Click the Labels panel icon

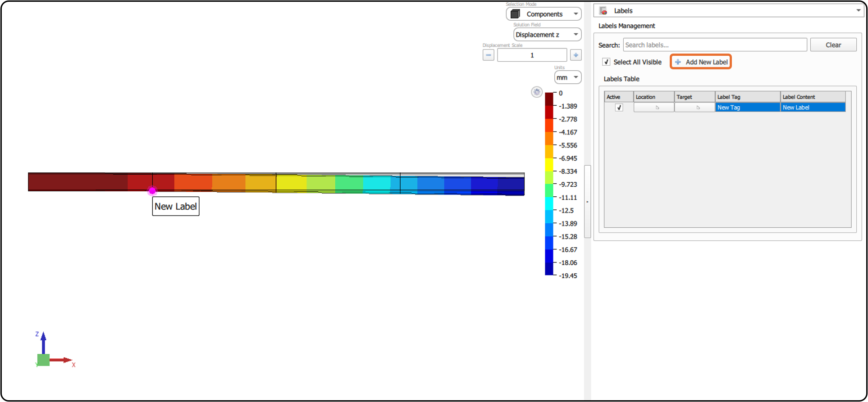click(603, 11)
